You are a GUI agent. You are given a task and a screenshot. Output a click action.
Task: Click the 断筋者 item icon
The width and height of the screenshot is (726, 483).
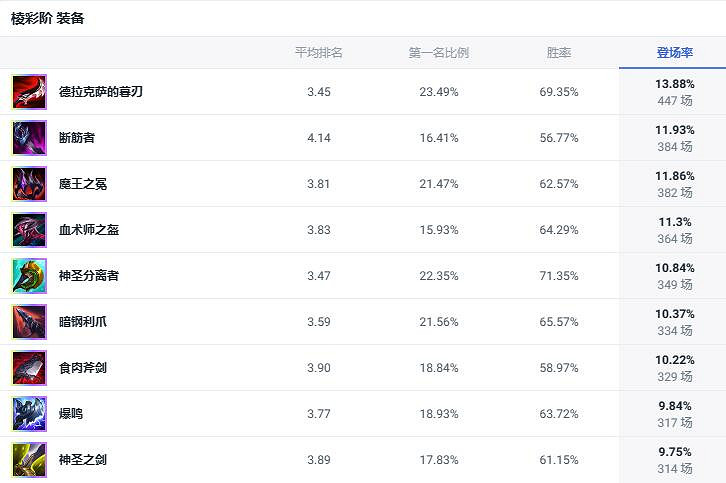pos(29,138)
